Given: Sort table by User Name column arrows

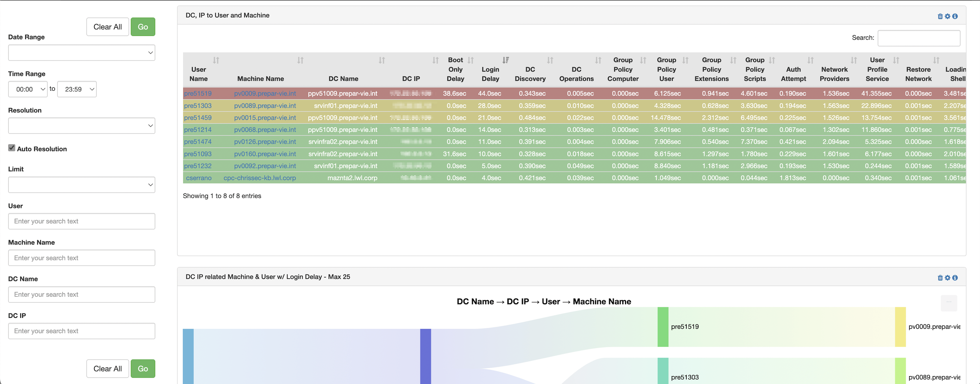Looking at the screenshot, I should (216, 60).
